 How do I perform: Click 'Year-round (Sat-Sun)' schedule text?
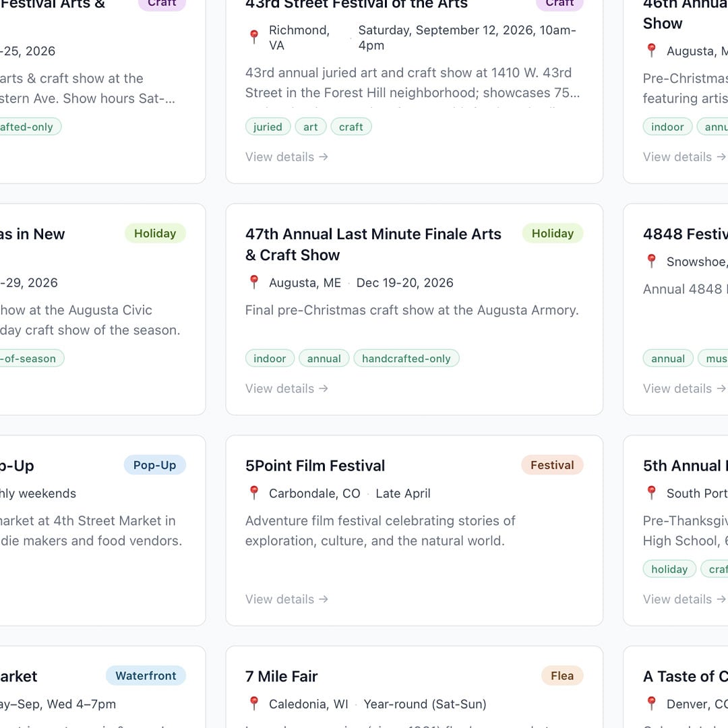pyautogui.click(x=425, y=704)
